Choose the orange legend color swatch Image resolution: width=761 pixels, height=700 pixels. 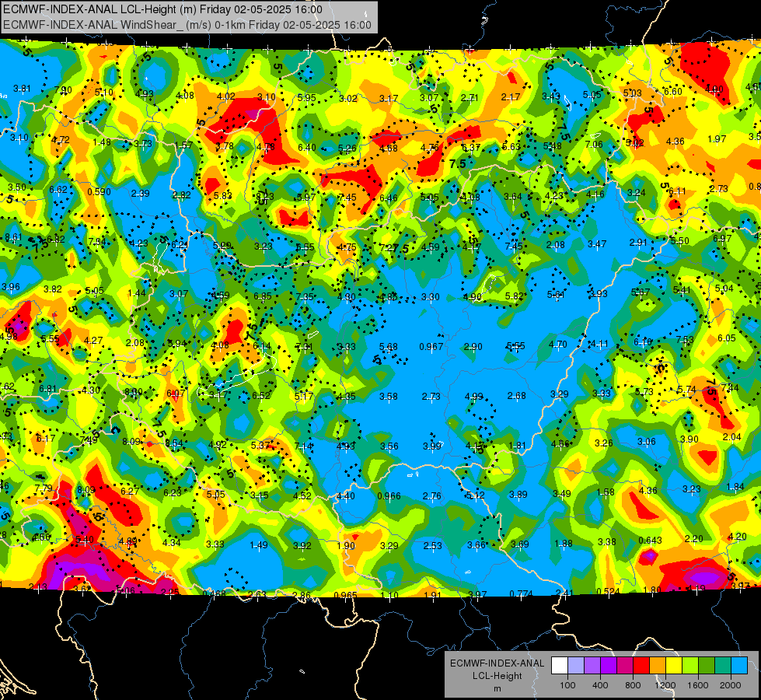658,666
